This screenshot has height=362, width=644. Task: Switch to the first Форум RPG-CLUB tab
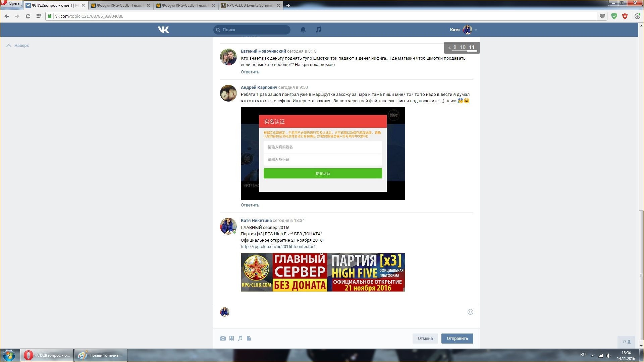tap(120, 5)
